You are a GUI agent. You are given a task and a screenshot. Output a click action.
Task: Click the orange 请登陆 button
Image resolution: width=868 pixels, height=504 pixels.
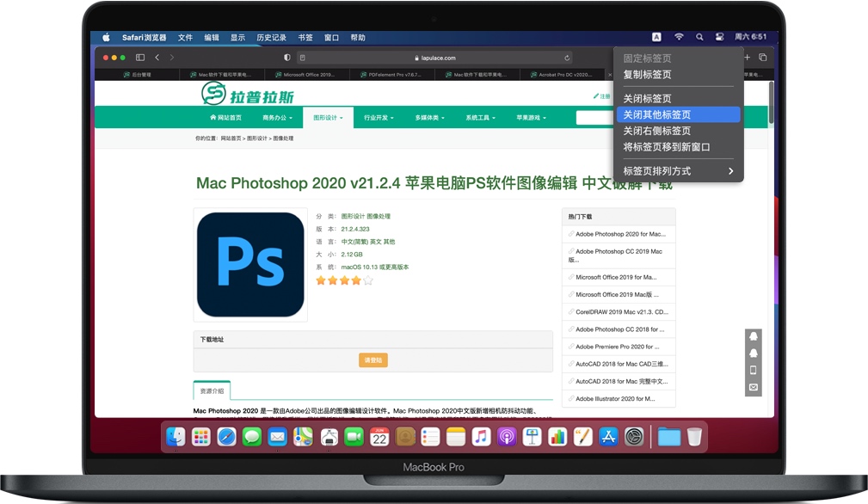[x=372, y=360]
